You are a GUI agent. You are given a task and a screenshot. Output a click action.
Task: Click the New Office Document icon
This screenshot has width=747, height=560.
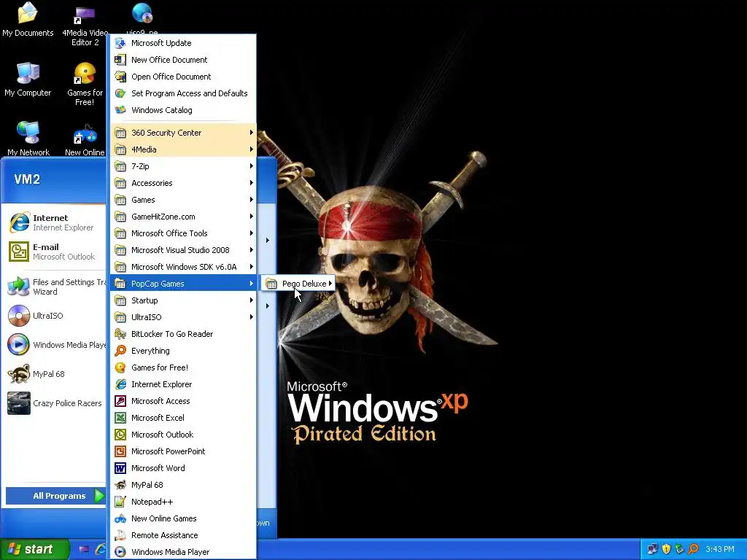[x=120, y=60]
